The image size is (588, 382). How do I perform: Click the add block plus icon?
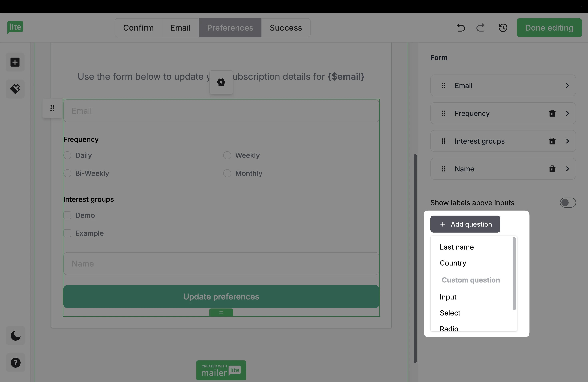click(x=15, y=62)
